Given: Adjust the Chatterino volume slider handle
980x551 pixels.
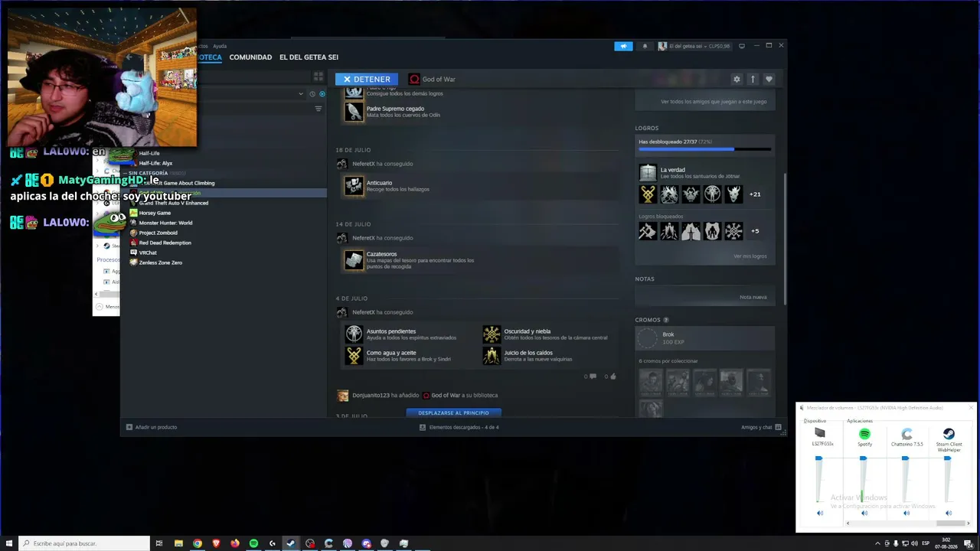Looking at the screenshot, I should tap(905, 458).
